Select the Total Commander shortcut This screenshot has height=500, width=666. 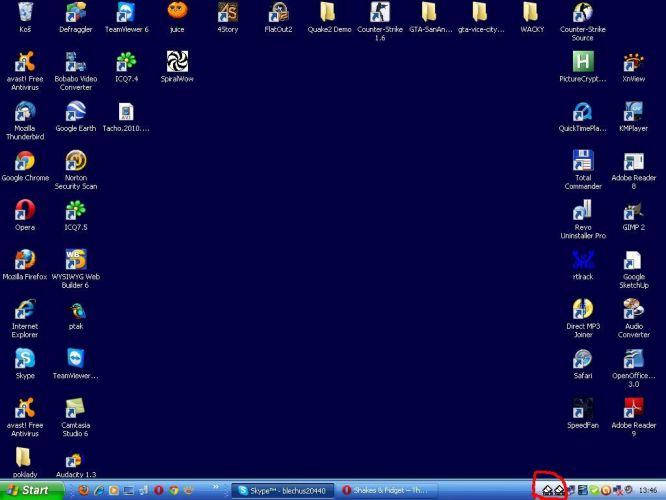pos(583,170)
